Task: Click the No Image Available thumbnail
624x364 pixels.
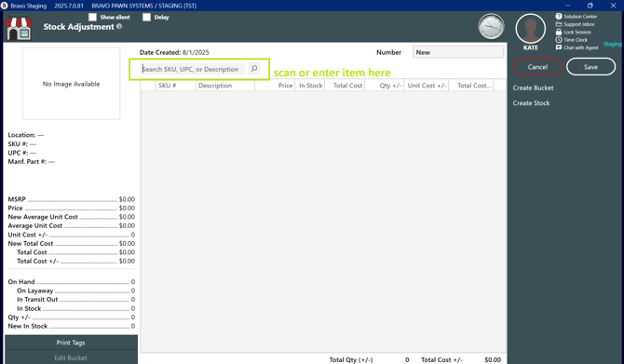Action: pyautogui.click(x=71, y=84)
